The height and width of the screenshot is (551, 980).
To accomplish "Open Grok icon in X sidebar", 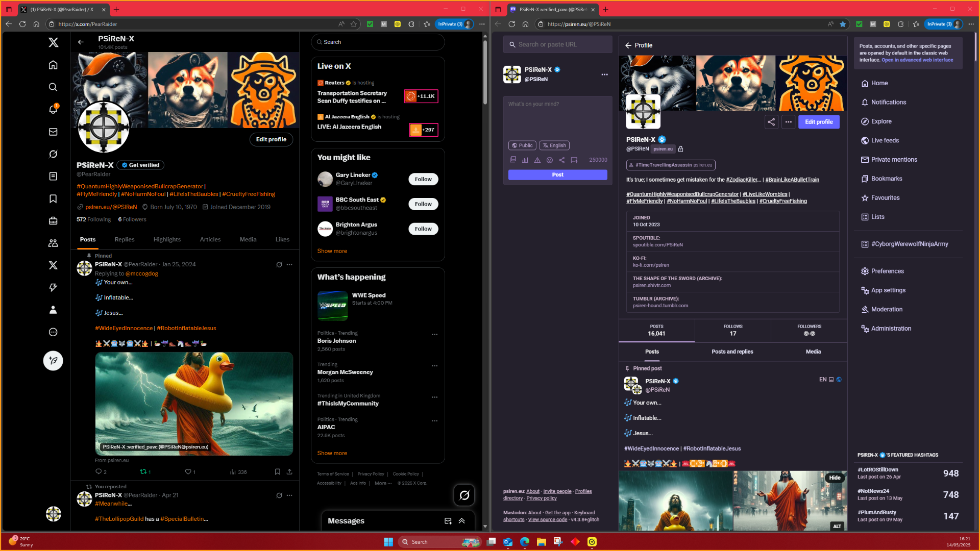I will 53,154.
